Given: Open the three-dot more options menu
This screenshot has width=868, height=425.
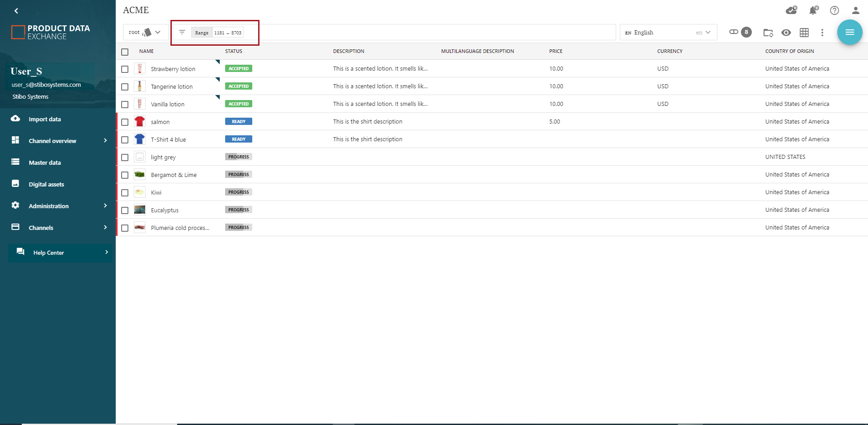Looking at the screenshot, I should pyautogui.click(x=822, y=33).
